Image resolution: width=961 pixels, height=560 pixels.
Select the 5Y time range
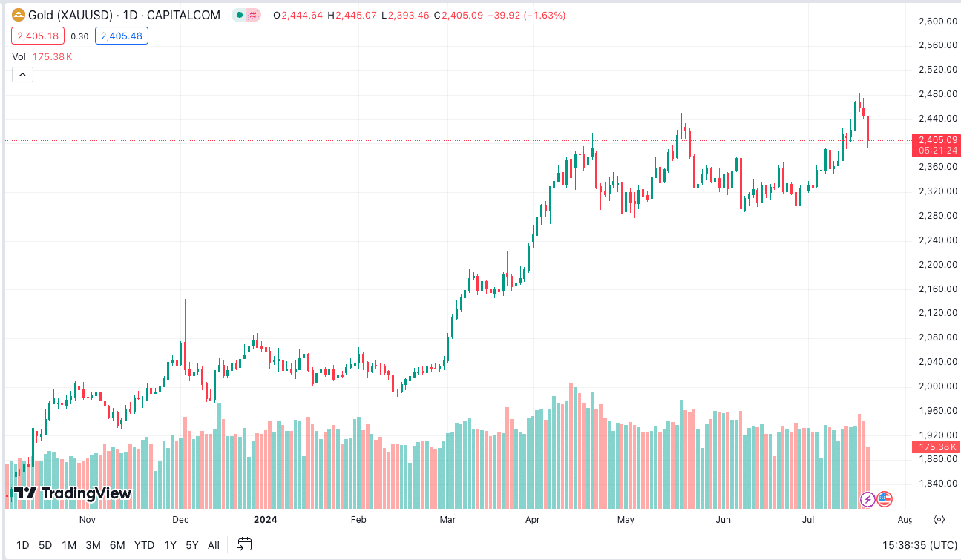[192, 545]
